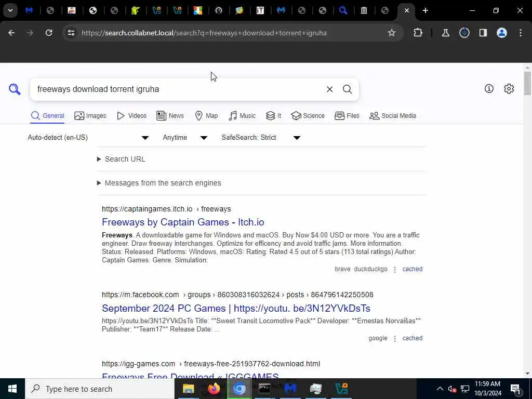Switch to Videos search category
The width and height of the screenshot is (532, 399).
pos(131,116)
